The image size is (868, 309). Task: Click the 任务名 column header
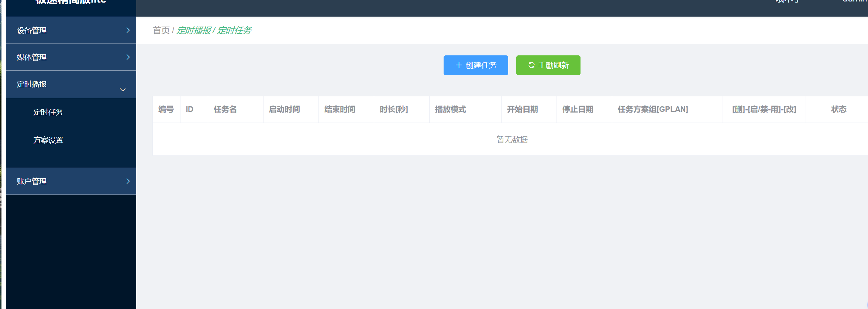[225, 109]
